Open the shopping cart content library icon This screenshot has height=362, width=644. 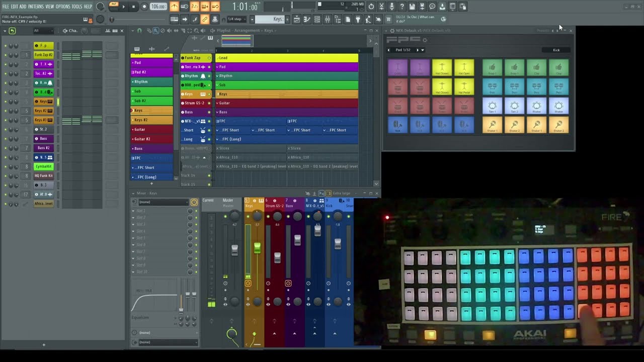click(388, 19)
